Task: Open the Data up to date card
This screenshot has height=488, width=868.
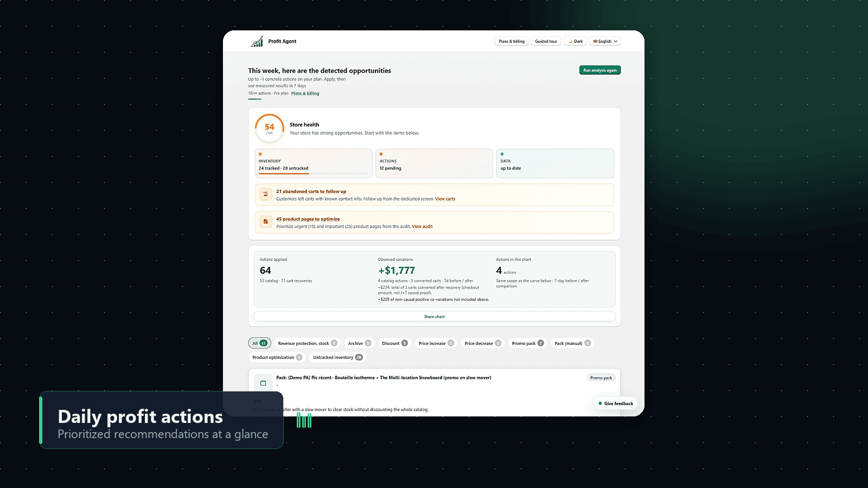Action: point(555,163)
